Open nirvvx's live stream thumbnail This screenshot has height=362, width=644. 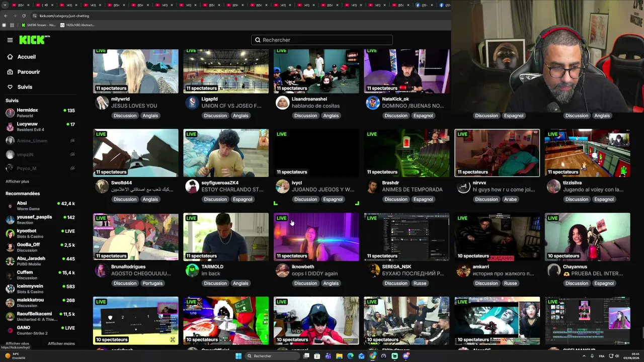coord(497,153)
